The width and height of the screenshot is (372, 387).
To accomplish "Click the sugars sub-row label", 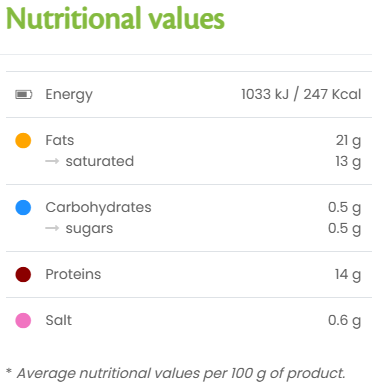I will tap(89, 229).
